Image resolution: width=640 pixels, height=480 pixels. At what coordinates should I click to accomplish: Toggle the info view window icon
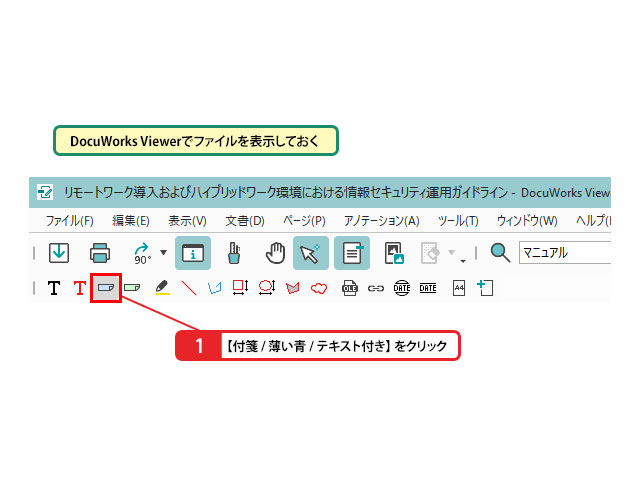click(193, 253)
